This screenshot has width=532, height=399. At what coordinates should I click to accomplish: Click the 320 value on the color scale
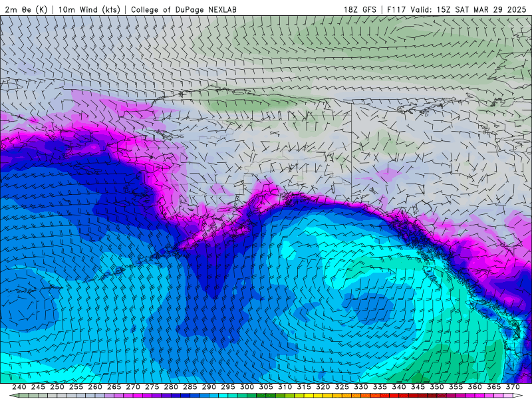(323, 387)
